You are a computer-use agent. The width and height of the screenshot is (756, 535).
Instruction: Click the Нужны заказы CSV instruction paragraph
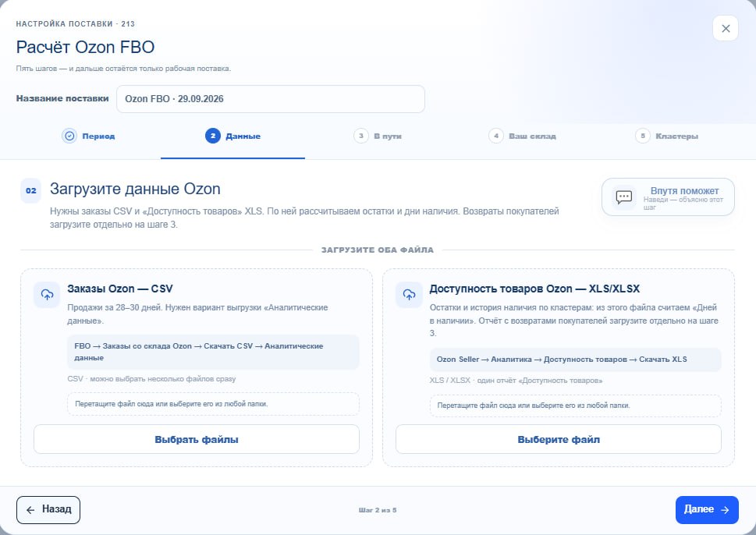coord(304,218)
